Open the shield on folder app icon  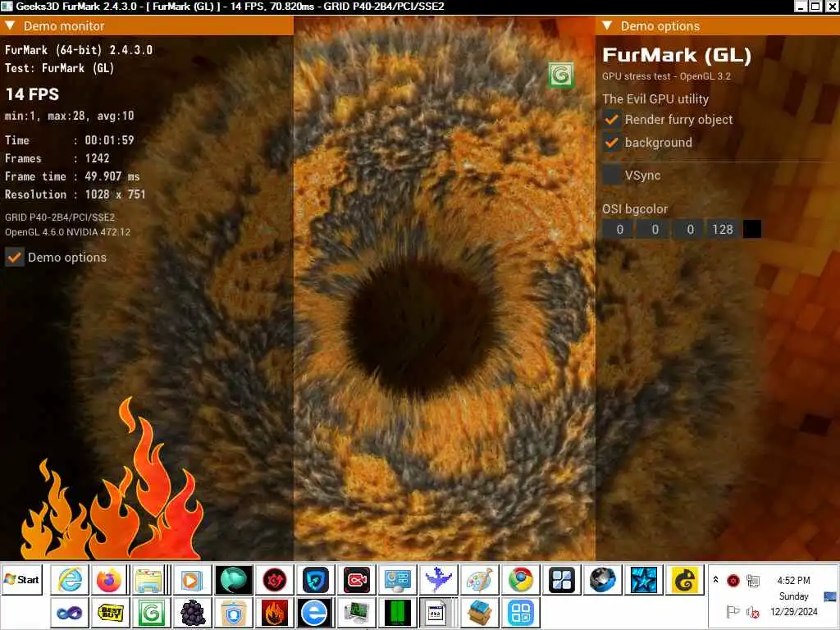[233, 612]
